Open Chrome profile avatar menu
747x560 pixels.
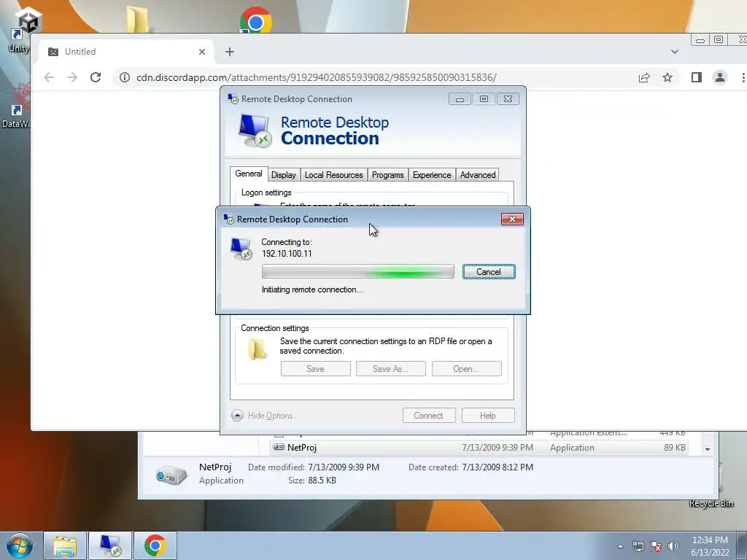(x=720, y=77)
